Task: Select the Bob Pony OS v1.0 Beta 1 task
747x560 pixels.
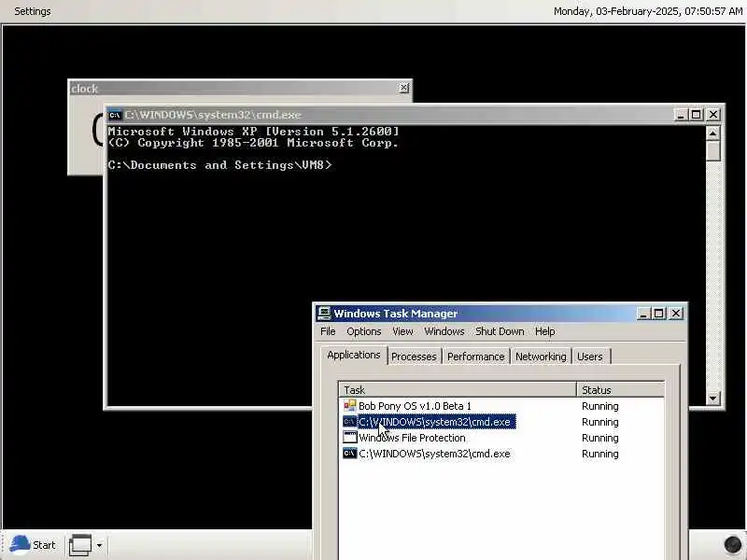Action: pyautogui.click(x=415, y=406)
